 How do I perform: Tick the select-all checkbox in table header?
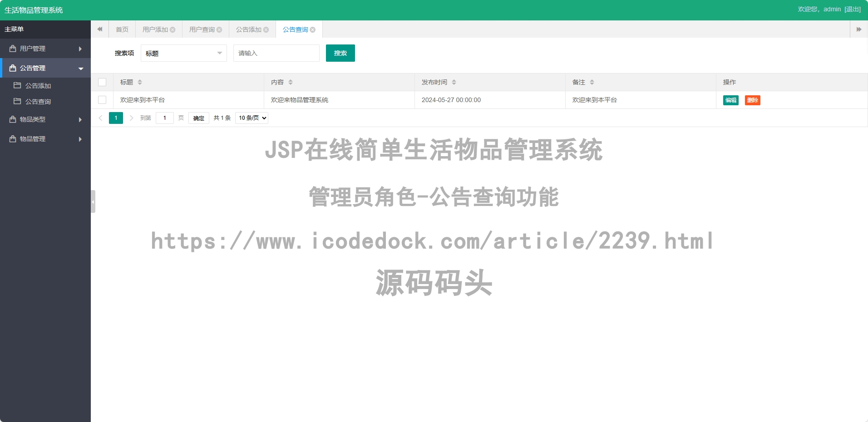[x=102, y=82]
